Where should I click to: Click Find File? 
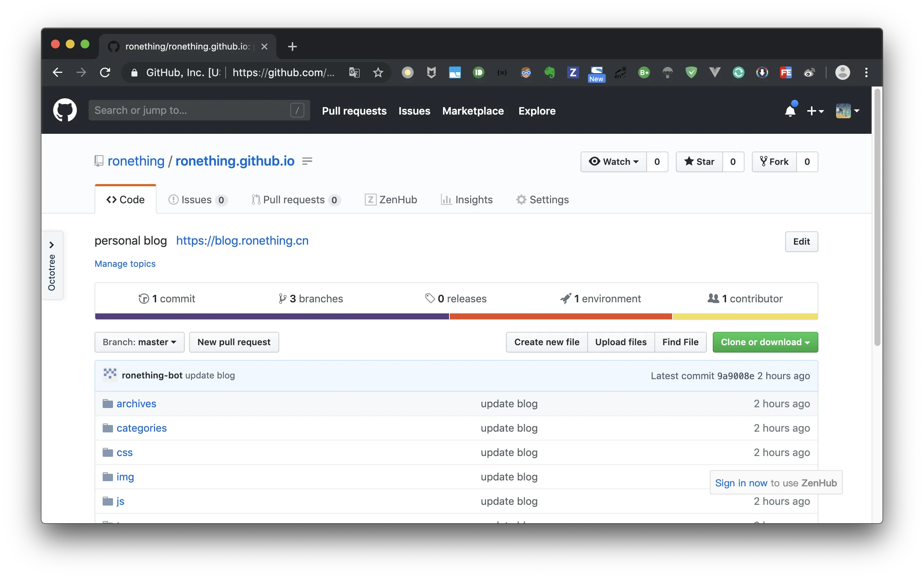click(680, 342)
